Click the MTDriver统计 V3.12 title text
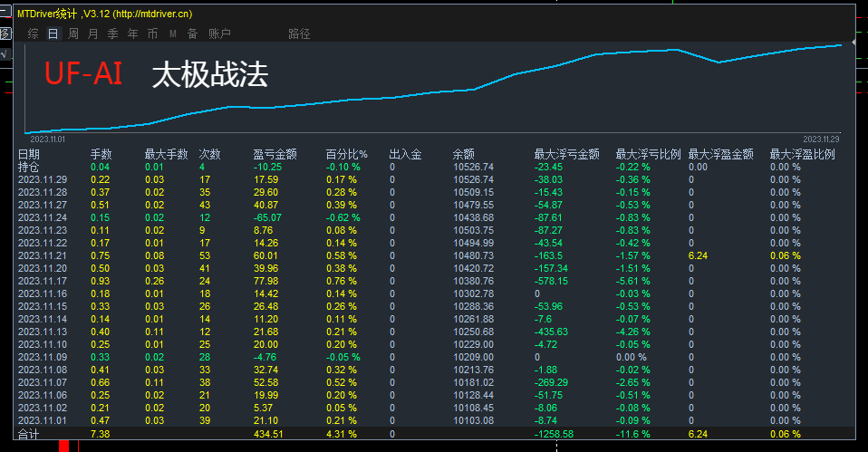 pos(104,14)
